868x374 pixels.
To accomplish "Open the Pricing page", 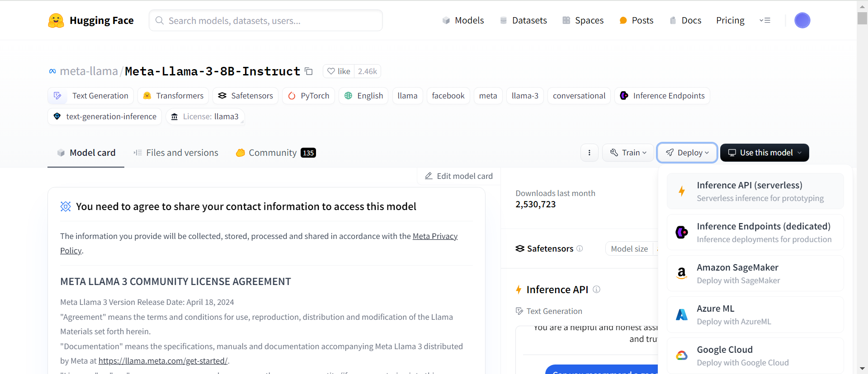I will click(730, 20).
